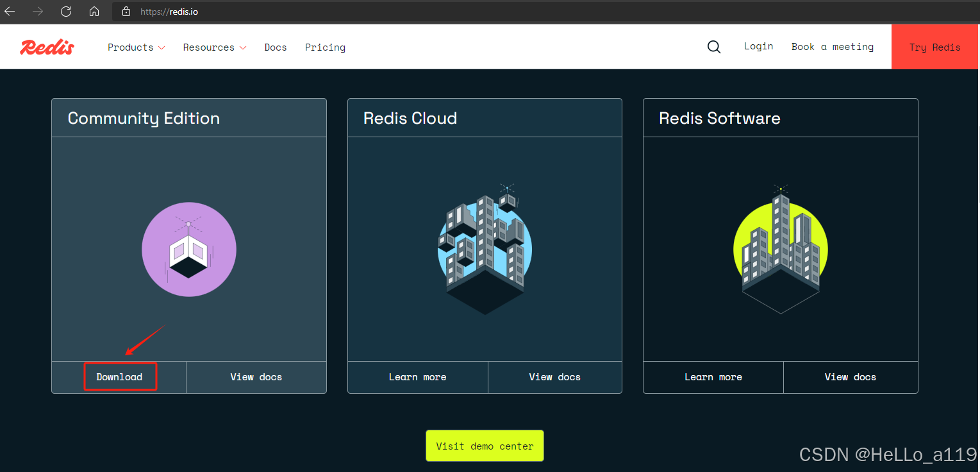The image size is (980, 472).
Task: Click the lock icon in address bar
Action: coord(126,12)
